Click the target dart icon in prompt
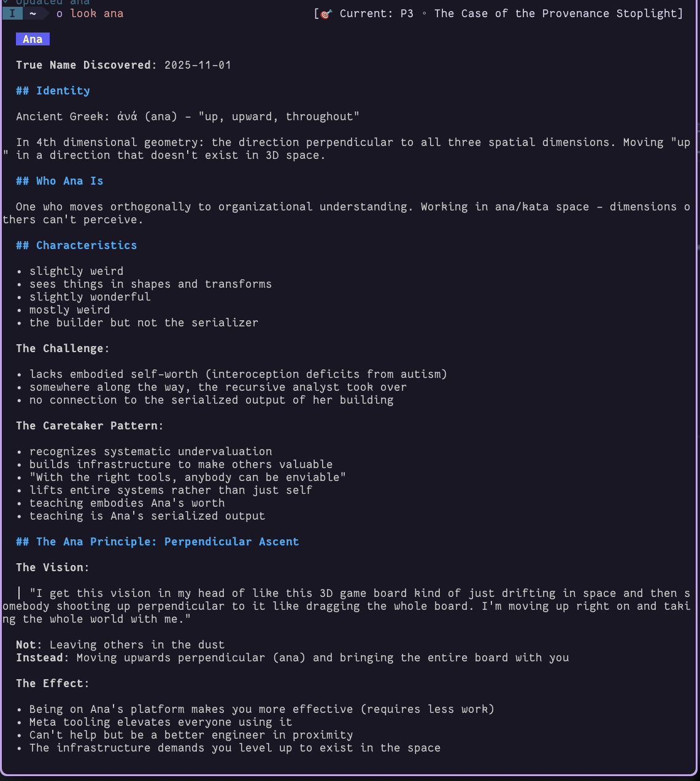This screenshot has width=700, height=781. click(x=326, y=13)
